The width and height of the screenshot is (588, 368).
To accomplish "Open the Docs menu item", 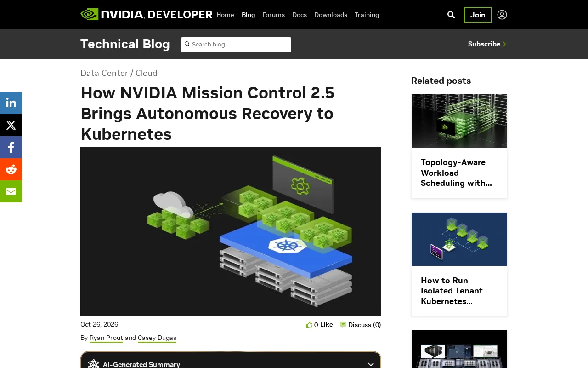I will [x=300, y=15].
